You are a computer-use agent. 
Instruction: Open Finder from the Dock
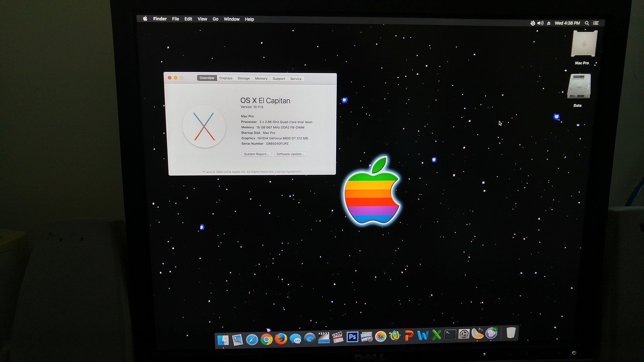point(223,340)
